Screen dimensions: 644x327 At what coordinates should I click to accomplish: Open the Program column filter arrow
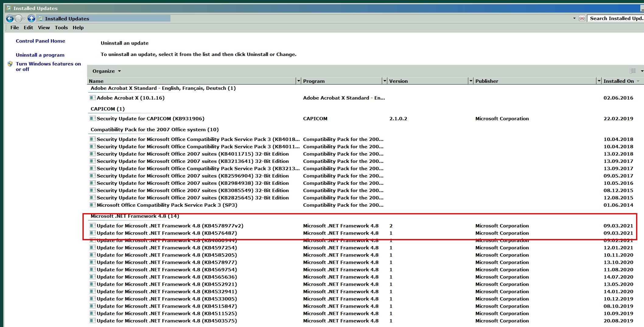coord(385,81)
